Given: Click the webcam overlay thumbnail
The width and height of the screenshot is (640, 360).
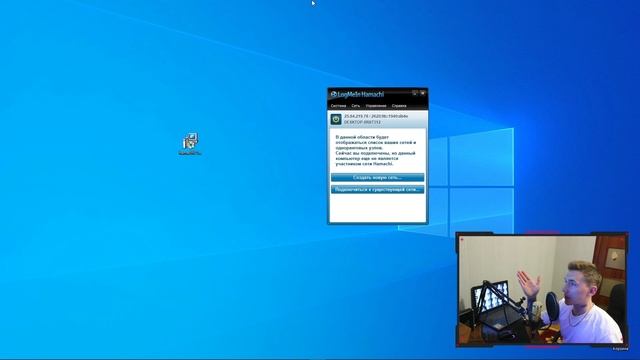Looking at the screenshot, I should [542, 290].
